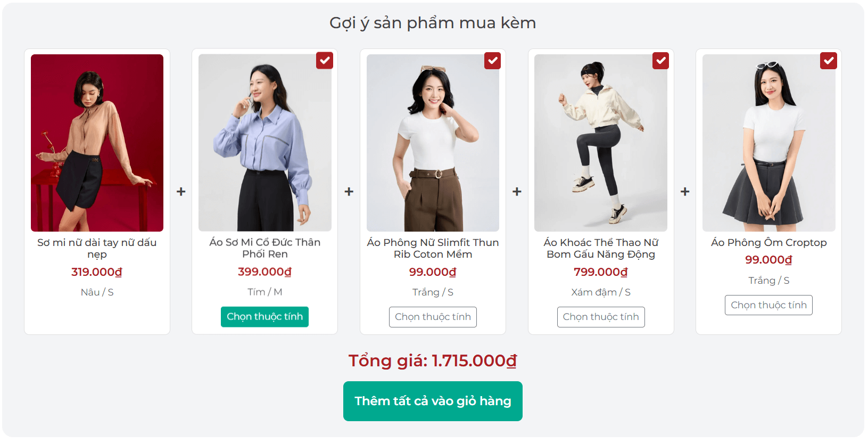Tick the checkbox on Áo Sơ Mi Cổ Đức product

(325, 61)
